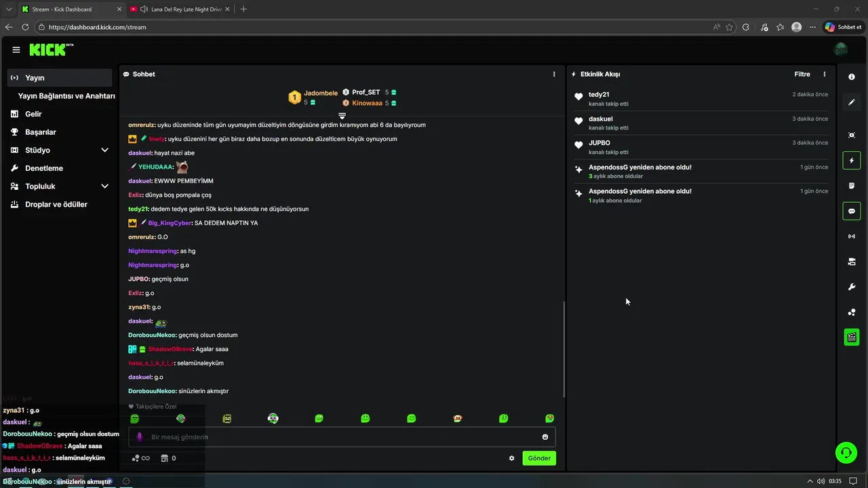This screenshot has width=868, height=488.
Task: Expand the Topluluk sidebar section
Action: coord(104,186)
